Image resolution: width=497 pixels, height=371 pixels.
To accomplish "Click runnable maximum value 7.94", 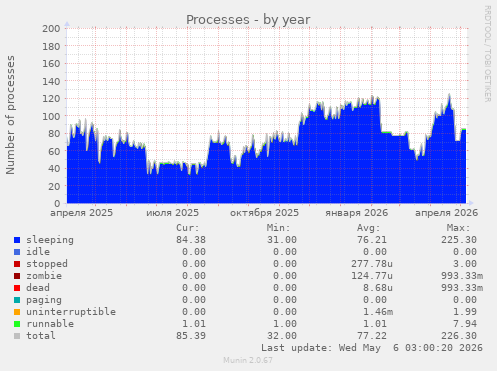I will pos(465,324).
